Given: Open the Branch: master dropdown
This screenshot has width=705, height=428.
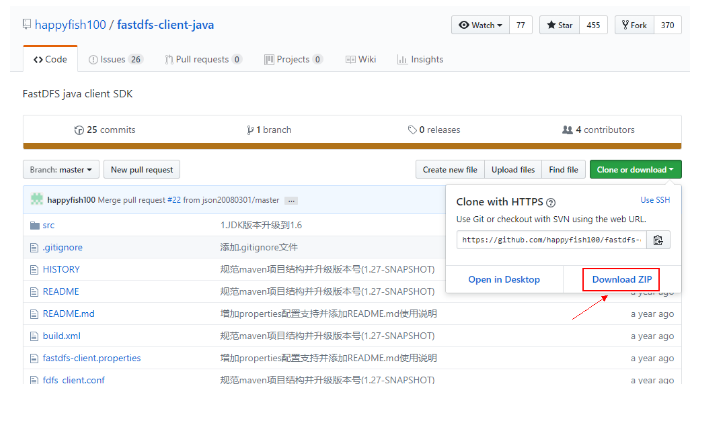Looking at the screenshot, I should click(61, 169).
